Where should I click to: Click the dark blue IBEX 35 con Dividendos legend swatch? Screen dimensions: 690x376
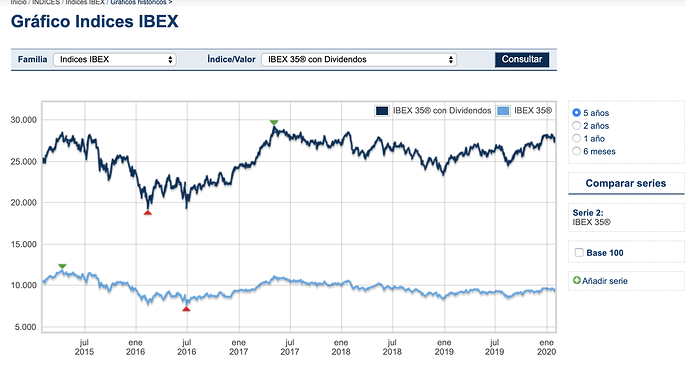coord(382,111)
